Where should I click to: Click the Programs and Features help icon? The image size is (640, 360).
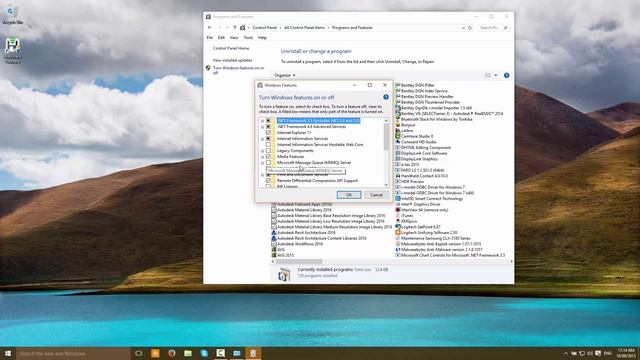coord(507,76)
